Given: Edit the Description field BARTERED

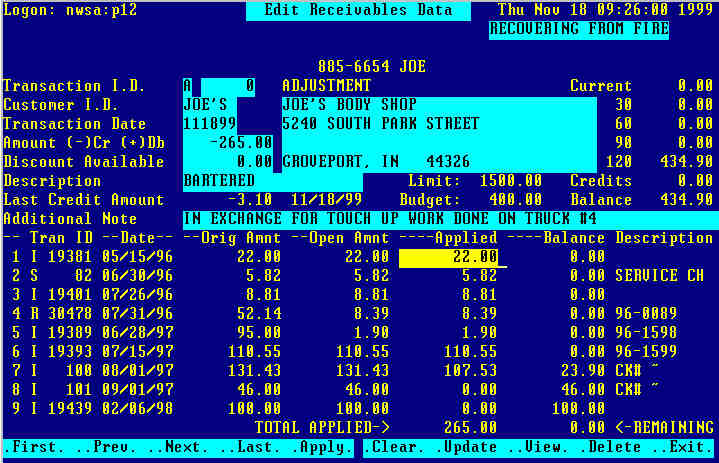Looking at the screenshot, I should point(273,181).
